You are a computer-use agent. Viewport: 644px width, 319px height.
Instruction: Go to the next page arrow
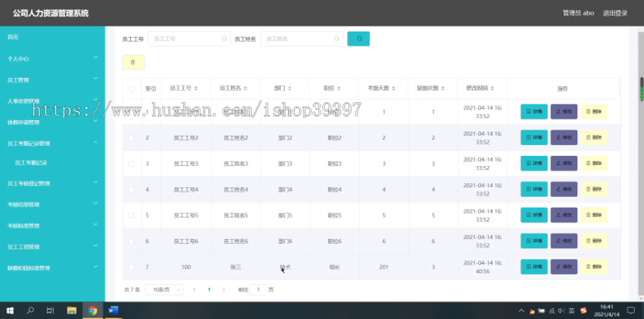(223, 290)
